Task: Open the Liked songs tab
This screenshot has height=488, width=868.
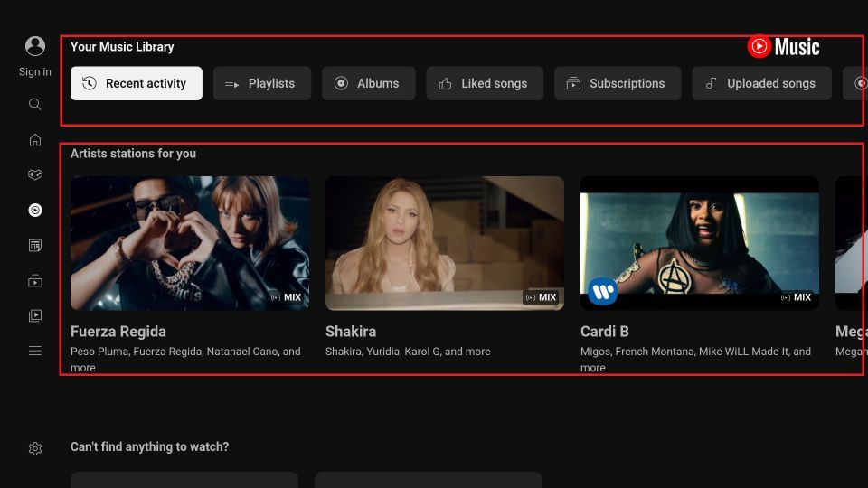Action: [x=485, y=83]
